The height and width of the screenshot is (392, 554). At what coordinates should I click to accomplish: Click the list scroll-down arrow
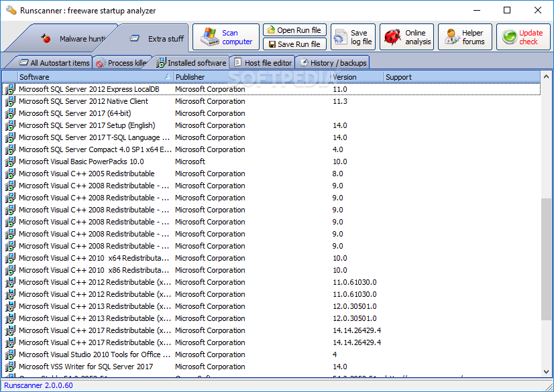click(x=546, y=371)
